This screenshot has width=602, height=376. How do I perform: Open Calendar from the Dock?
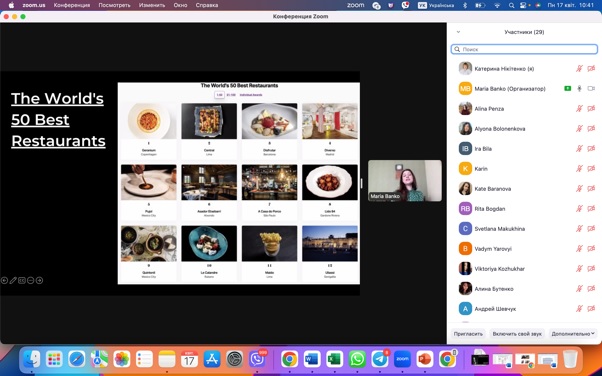click(x=189, y=359)
